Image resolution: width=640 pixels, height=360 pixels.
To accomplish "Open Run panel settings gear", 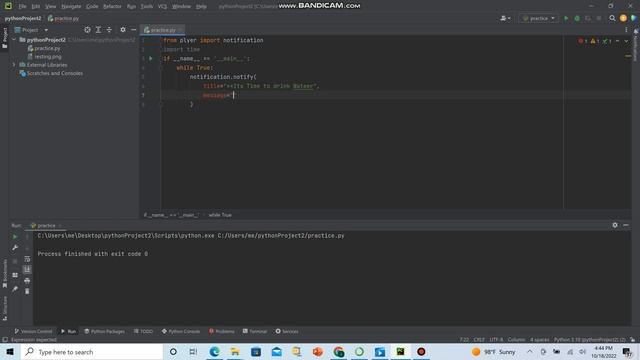I will coord(615,225).
